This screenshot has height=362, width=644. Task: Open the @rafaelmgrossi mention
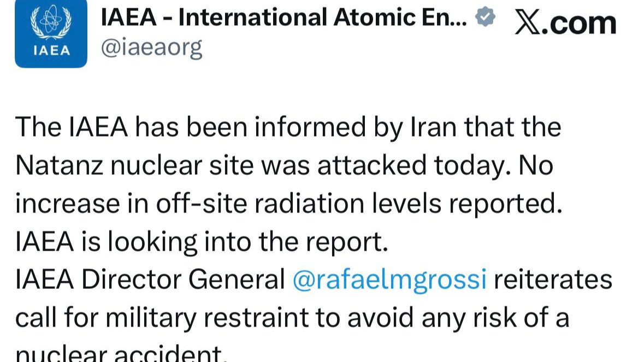click(x=389, y=280)
